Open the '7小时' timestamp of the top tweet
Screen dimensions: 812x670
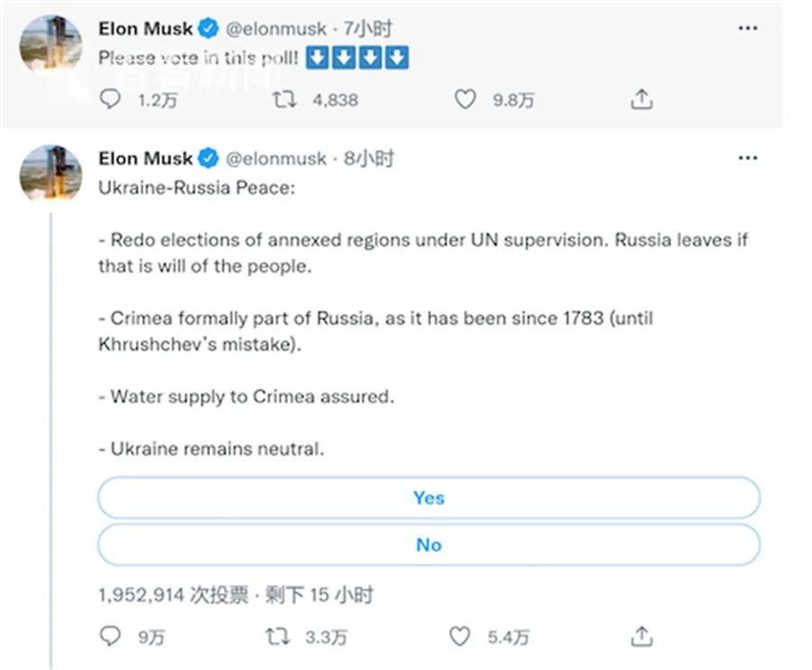(368, 28)
